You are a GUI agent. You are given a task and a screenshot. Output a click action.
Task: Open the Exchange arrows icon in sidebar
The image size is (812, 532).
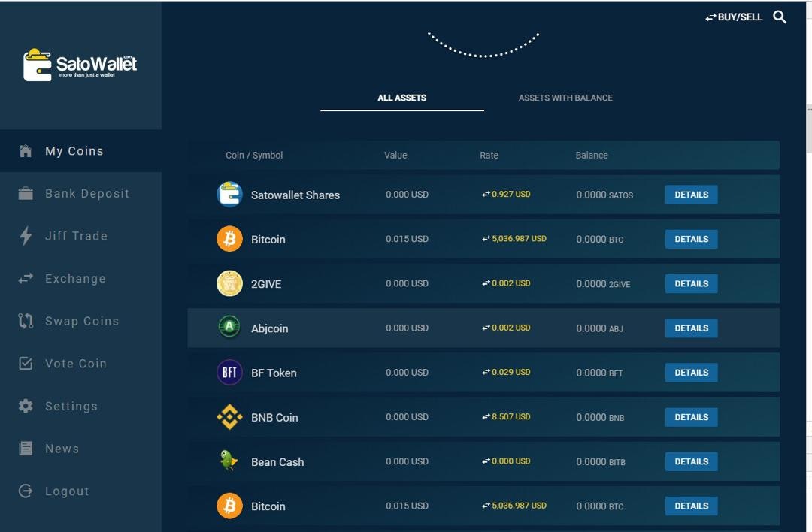tap(26, 278)
